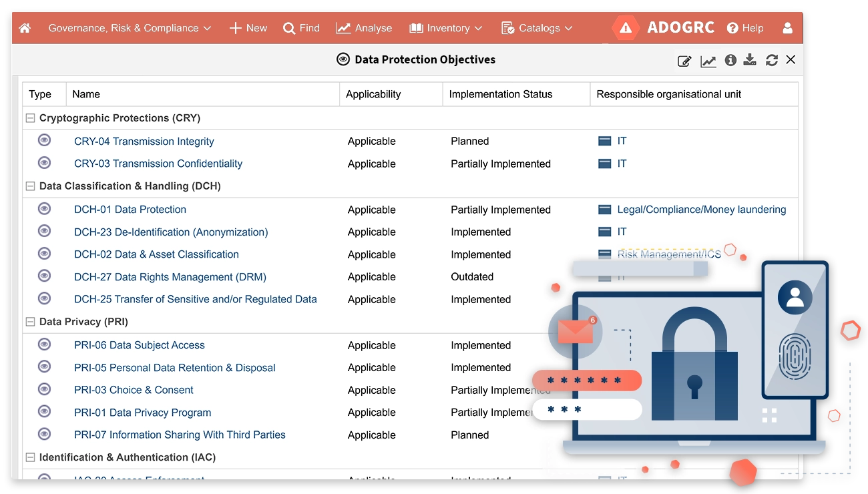
Task: Collapse Identification & Authentication (IAC) group
Action: (30, 457)
